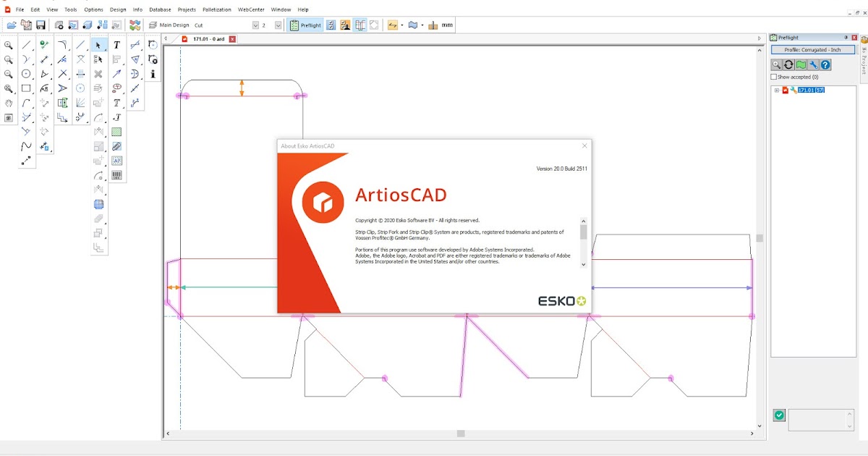Select the green Hatch fill tool
Screen dimensions: 868x456
tap(116, 132)
